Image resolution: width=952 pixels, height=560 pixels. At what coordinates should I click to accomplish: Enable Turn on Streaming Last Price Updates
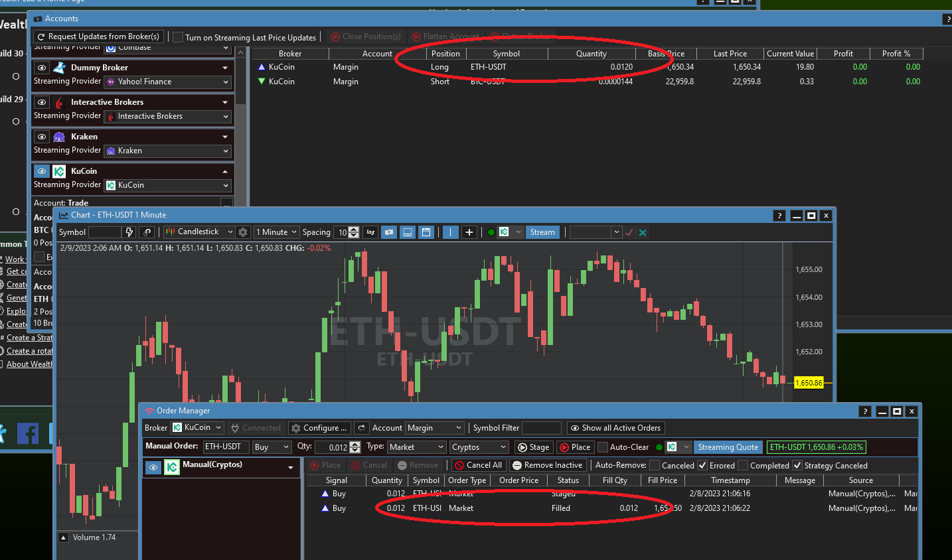tap(178, 37)
